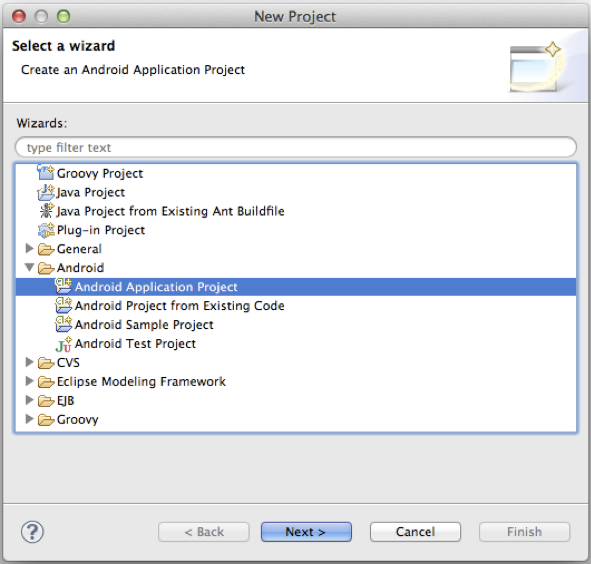Click the Plug-in Project icon
The height and width of the screenshot is (564, 591).
click(x=46, y=230)
